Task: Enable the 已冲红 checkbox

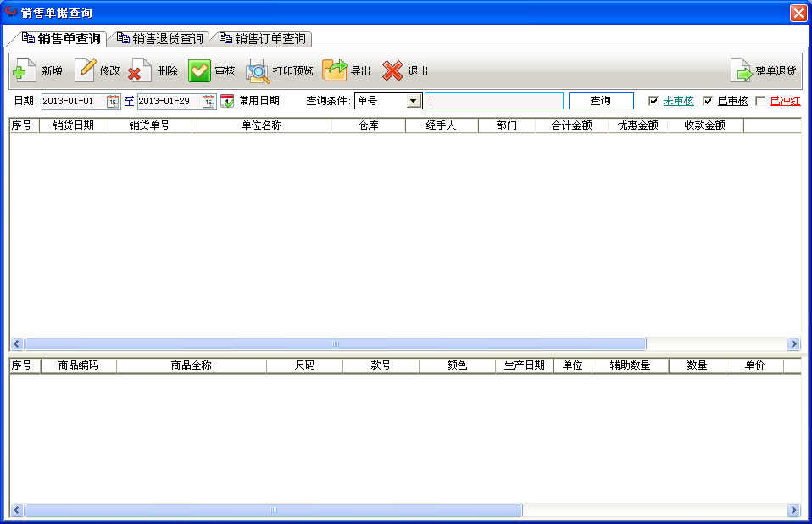Action: tap(760, 101)
